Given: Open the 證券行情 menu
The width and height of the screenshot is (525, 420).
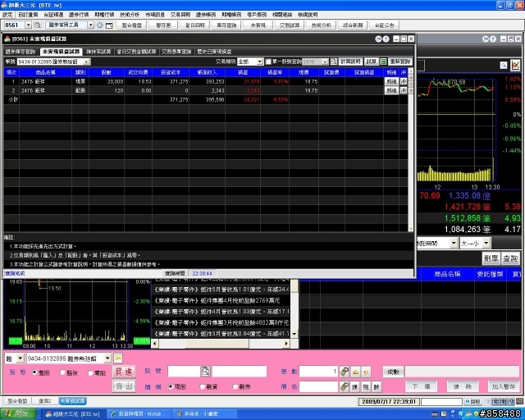Looking at the screenshot, I should click(x=79, y=15).
